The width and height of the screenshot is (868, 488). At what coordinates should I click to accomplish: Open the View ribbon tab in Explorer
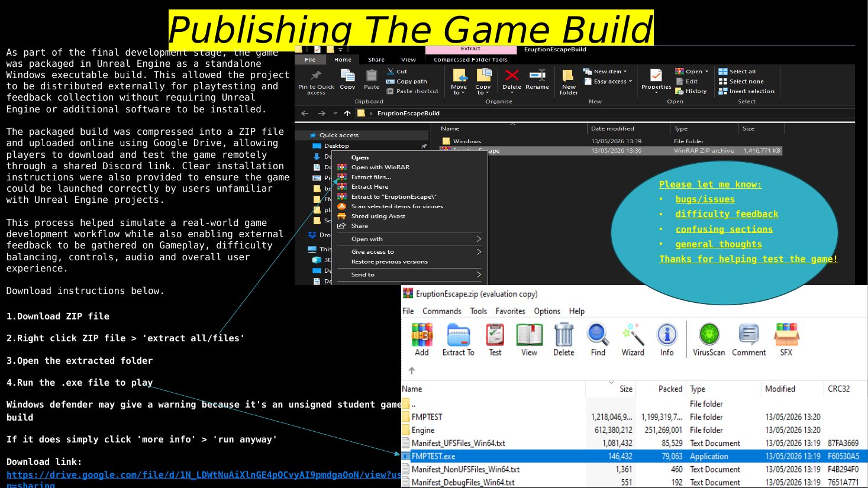click(x=408, y=60)
